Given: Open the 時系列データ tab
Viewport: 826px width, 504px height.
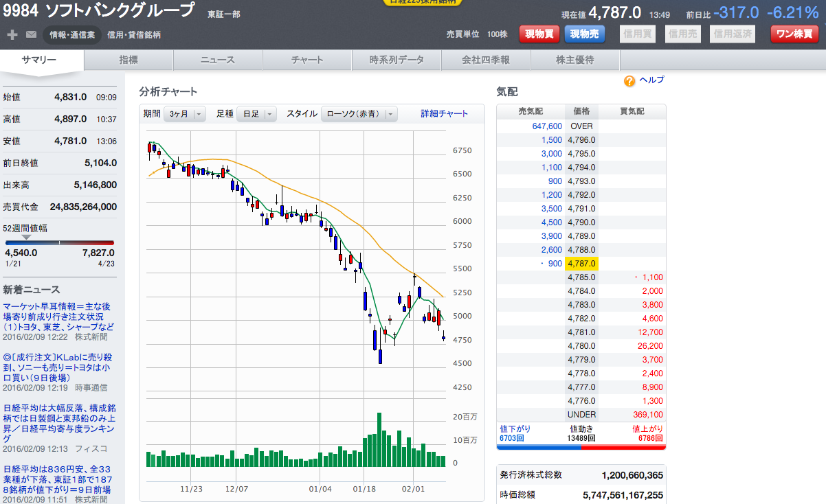Looking at the screenshot, I should pos(397,60).
